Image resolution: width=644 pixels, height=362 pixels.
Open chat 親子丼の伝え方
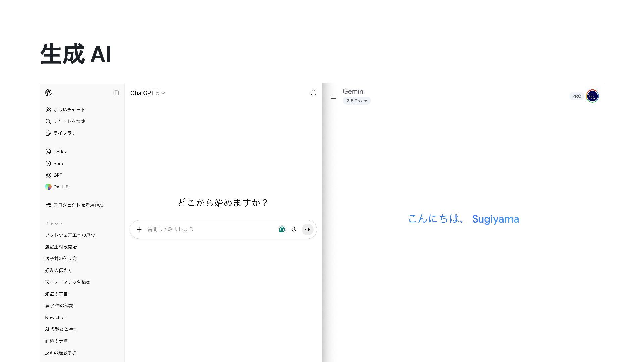pyautogui.click(x=61, y=258)
